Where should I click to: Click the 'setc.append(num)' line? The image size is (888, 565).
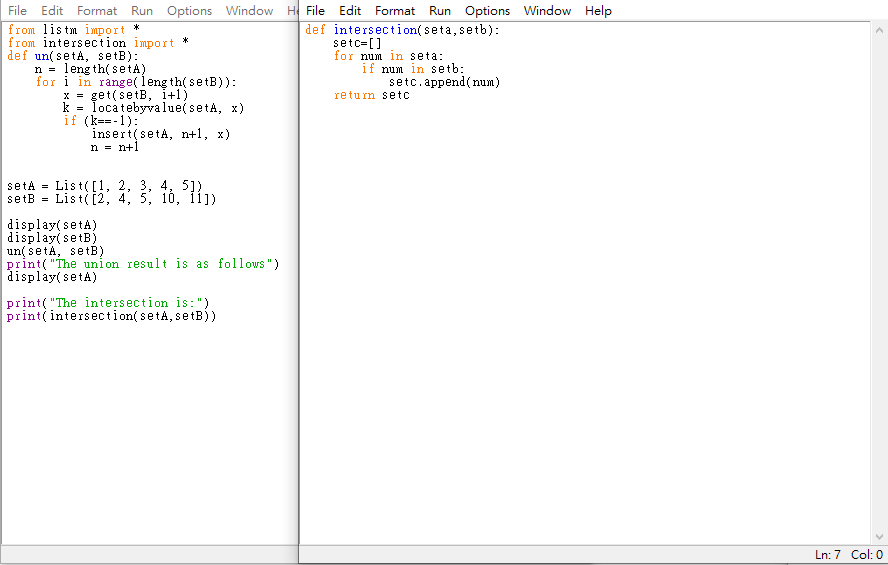click(x=445, y=82)
